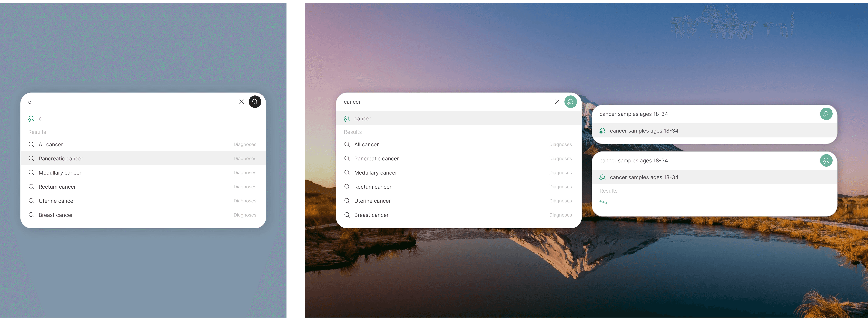Pick 'Breast cancer' in left search panel
The width and height of the screenshot is (868, 322).
56,215
